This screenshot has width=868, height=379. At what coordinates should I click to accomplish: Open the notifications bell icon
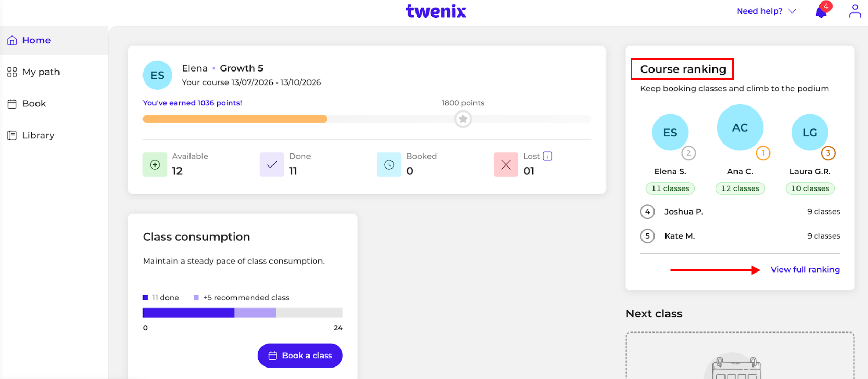[x=822, y=11]
